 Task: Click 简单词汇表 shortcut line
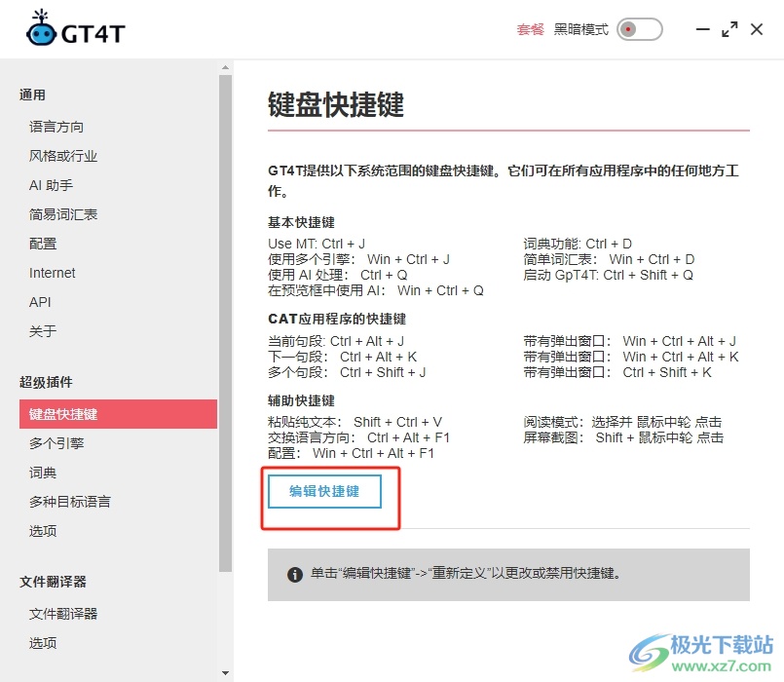pyautogui.click(x=609, y=259)
